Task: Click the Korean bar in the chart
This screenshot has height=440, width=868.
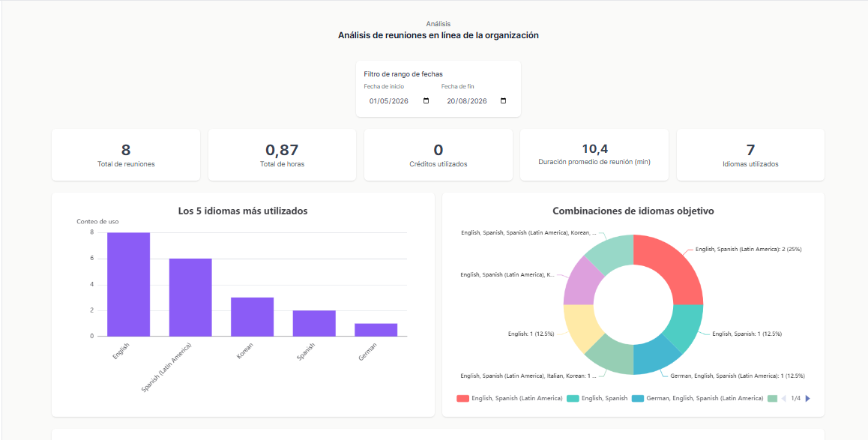Action: pos(253,316)
